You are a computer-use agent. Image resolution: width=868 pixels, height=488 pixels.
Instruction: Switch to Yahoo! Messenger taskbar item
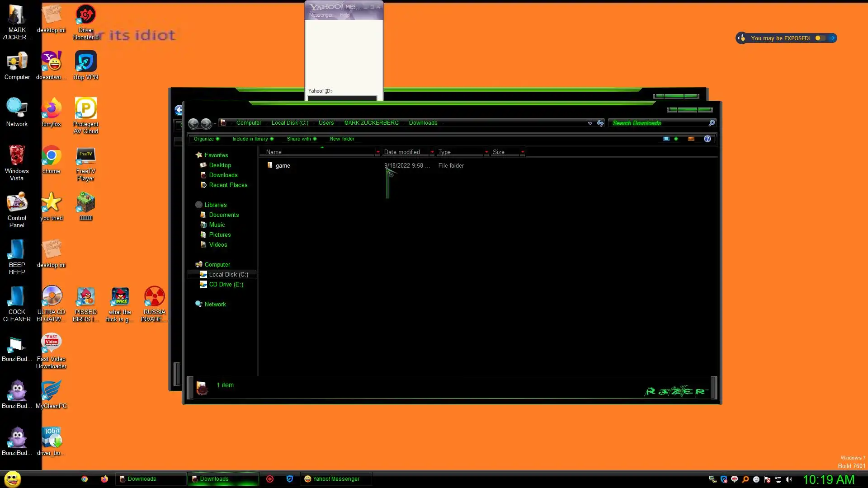[336, 479]
